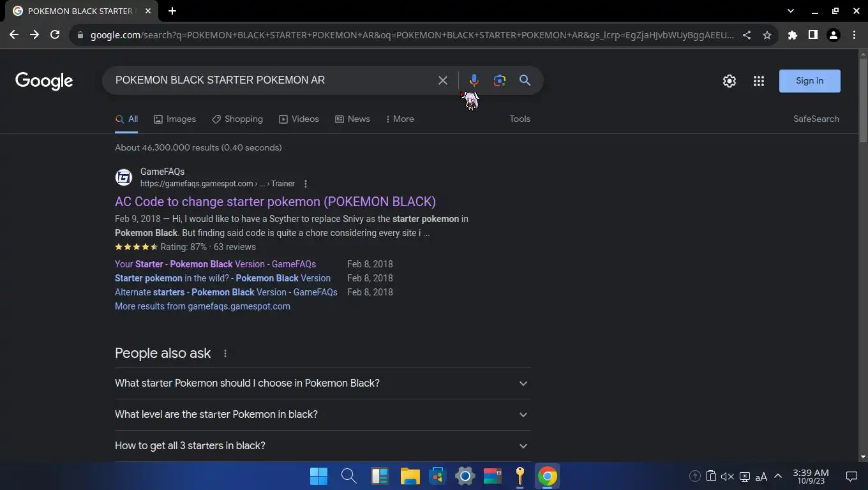The image size is (868, 490).
Task: Open the Google apps grid
Action: [759, 81]
